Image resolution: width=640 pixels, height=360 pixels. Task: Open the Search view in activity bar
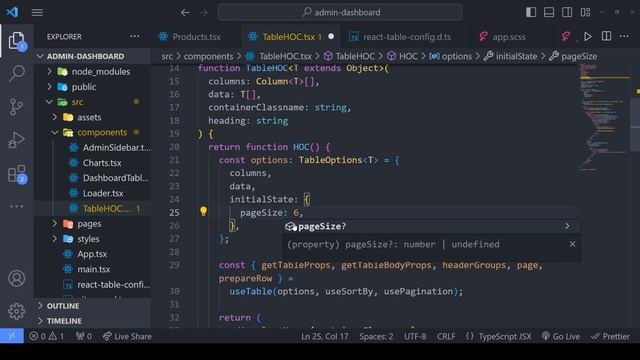click(17, 73)
